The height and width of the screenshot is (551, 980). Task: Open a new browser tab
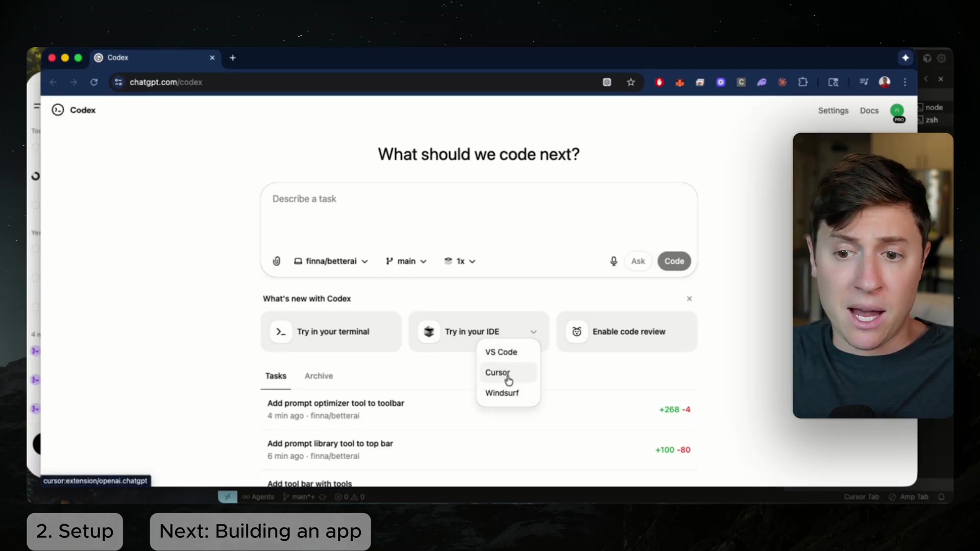point(233,58)
